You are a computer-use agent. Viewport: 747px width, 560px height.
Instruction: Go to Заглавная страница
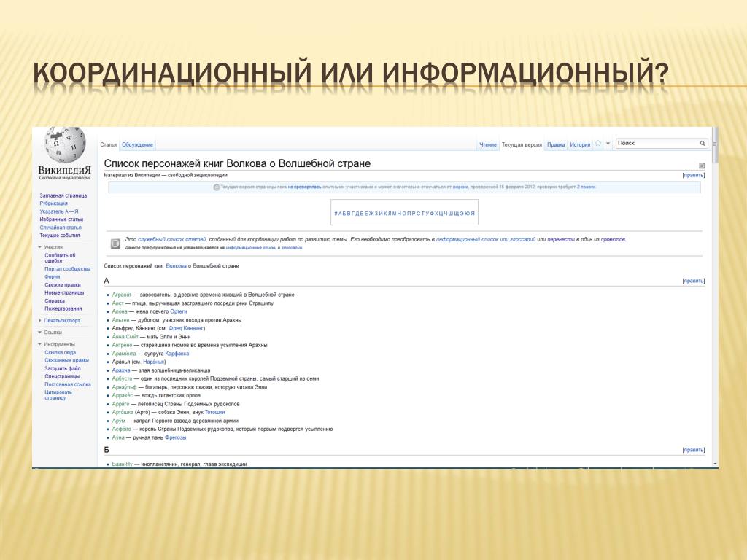(x=63, y=195)
